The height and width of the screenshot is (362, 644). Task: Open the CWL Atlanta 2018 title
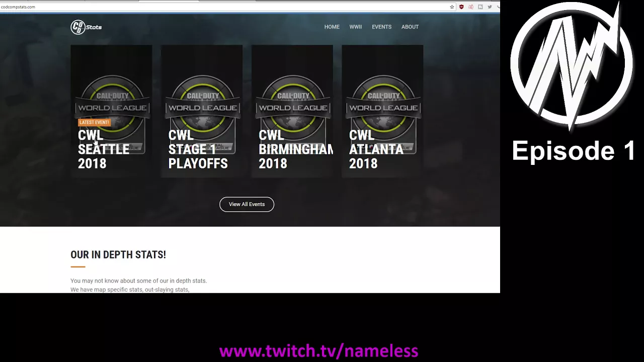(x=376, y=149)
